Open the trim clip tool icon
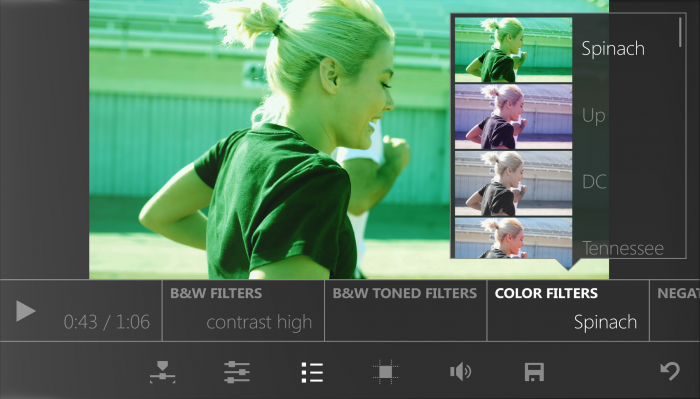700x399 pixels. tap(162, 372)
